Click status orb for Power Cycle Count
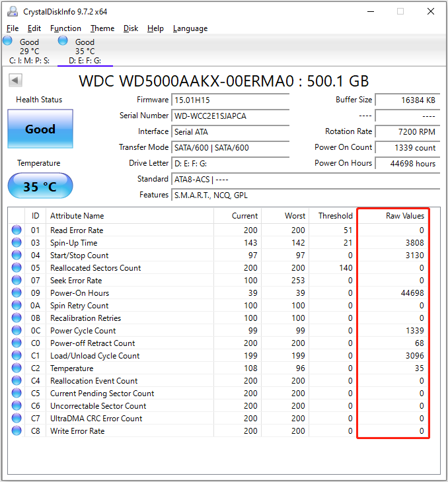 (17, 330)
